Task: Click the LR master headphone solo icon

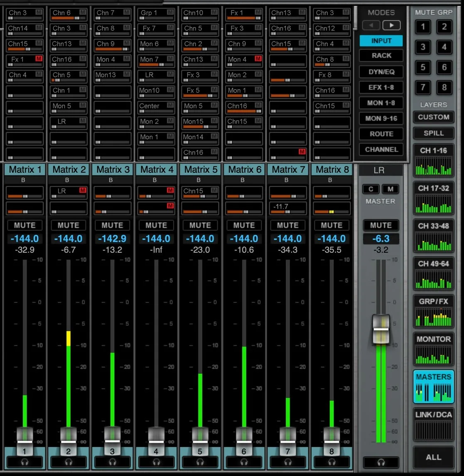Action: tap(381, 462)
